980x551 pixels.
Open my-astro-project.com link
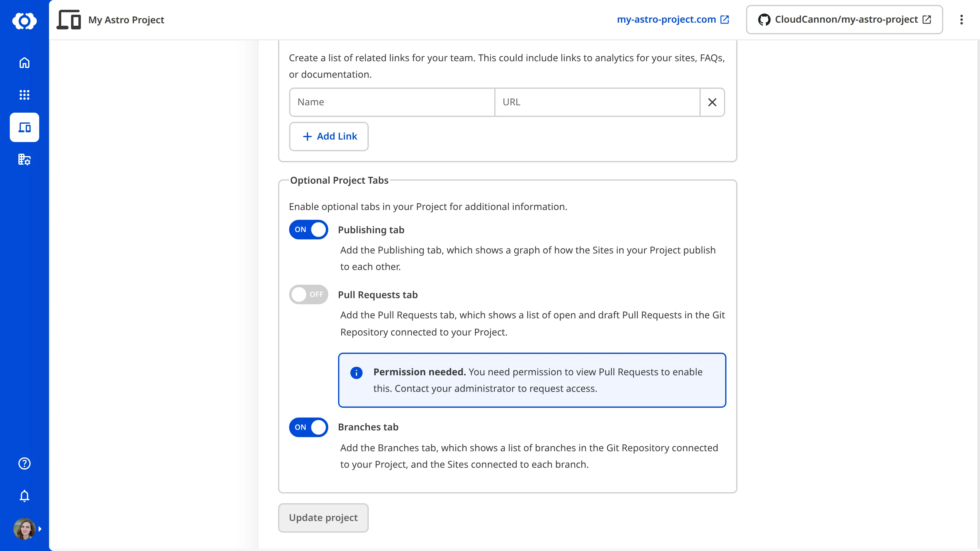point(673,19)
